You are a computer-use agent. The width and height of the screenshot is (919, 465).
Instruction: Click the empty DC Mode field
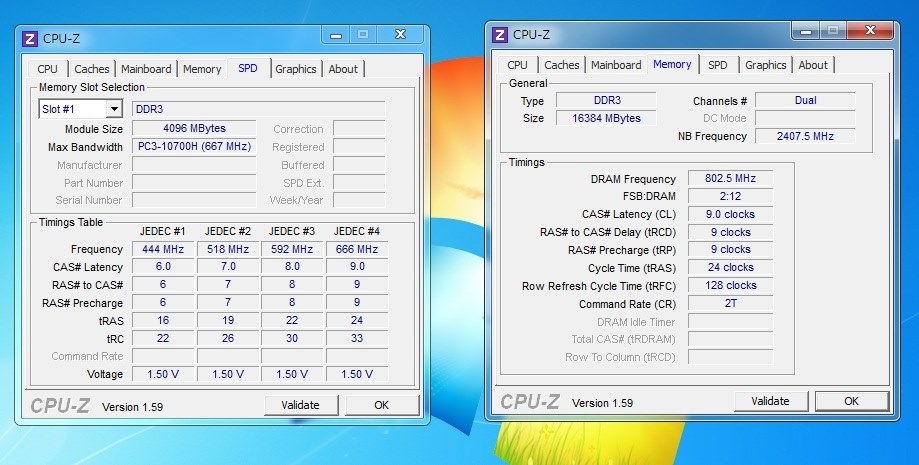[805, 118]
